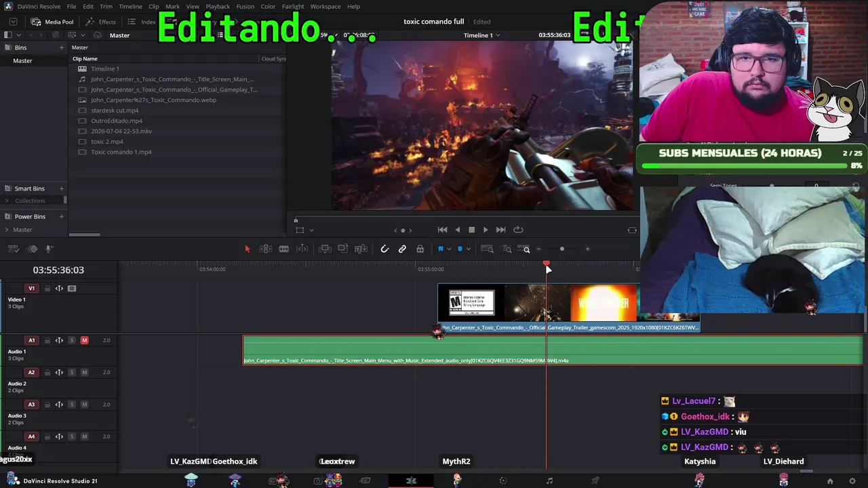
Task: Add a flag with the blue flag icon
Action: 440,249
